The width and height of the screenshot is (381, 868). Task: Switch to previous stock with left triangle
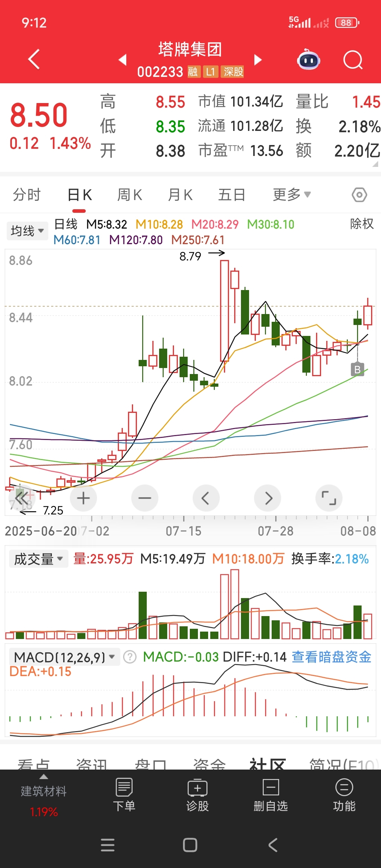(x=122, y=60)
